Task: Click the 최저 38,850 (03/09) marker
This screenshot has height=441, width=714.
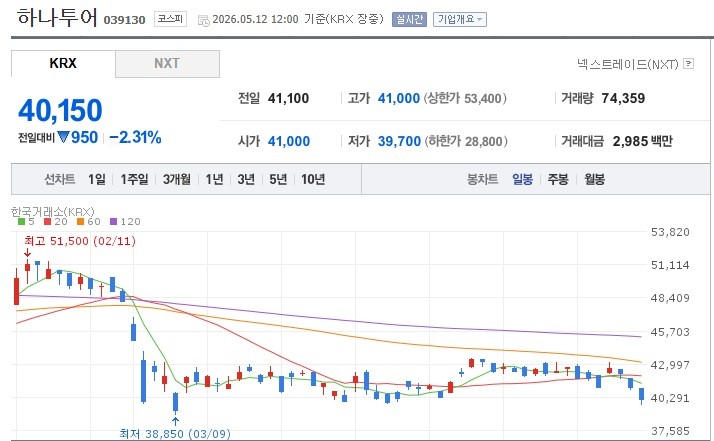Action: tap(175, 433)
